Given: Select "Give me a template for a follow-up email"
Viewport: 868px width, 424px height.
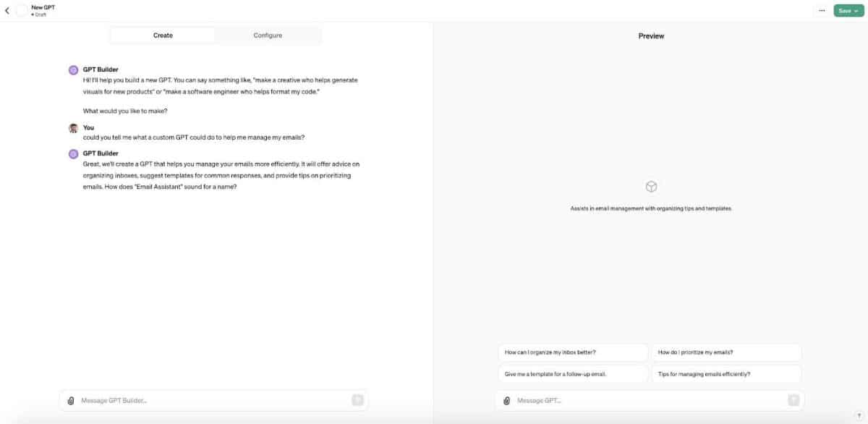Looking at the screenshot, I should pyautogui.click(x=573, y=374).
